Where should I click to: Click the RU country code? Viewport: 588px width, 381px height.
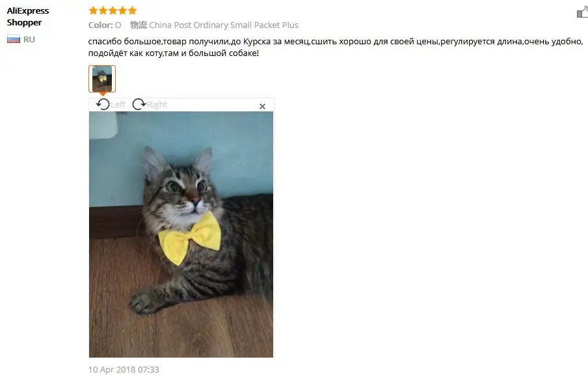coord(29,40)
